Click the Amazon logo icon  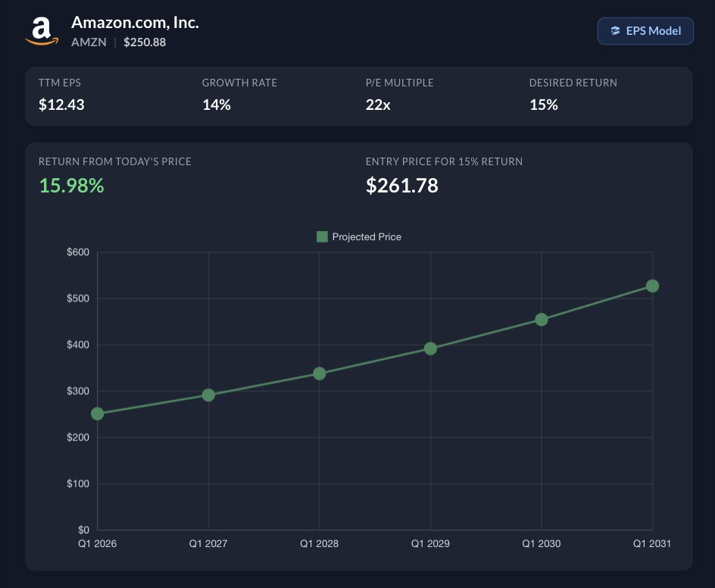point(42,31)
